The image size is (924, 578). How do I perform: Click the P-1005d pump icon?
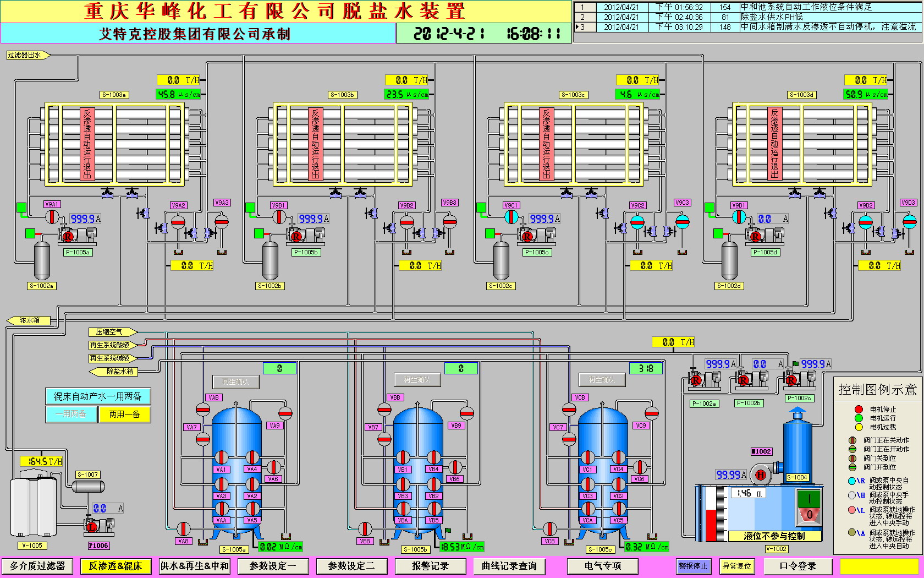(765, 236)
